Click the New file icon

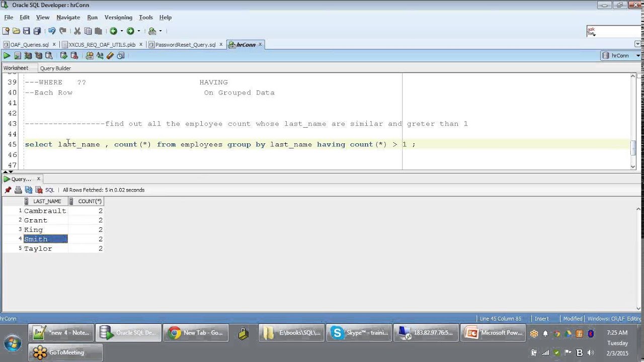pyautogui.click(x=6, y=31)
